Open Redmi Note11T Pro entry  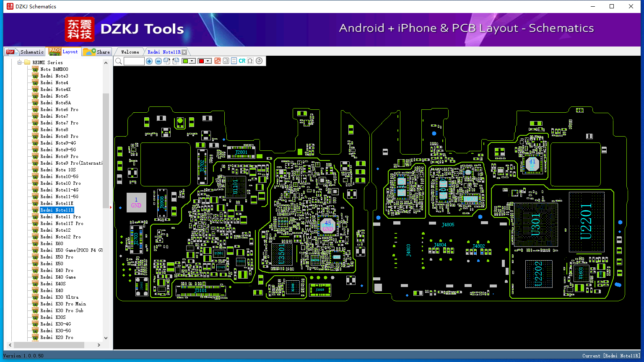pos(62,223)
